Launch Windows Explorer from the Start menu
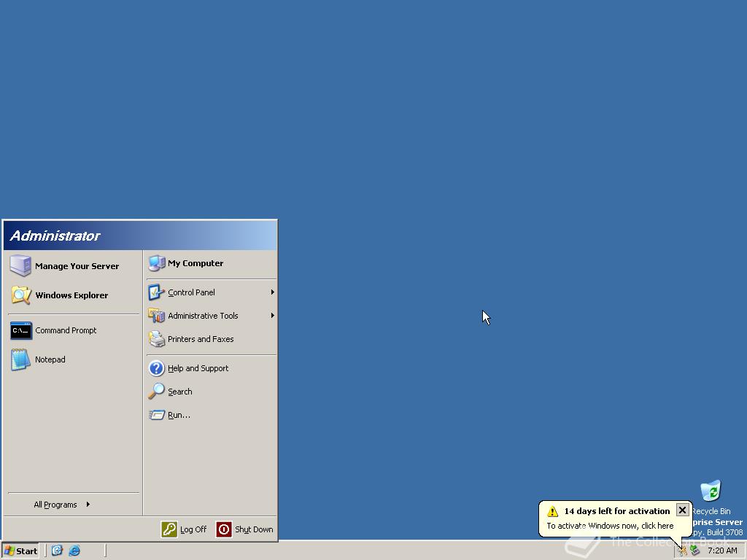Screen dimensions: 747x560 (x=74, y=295)
